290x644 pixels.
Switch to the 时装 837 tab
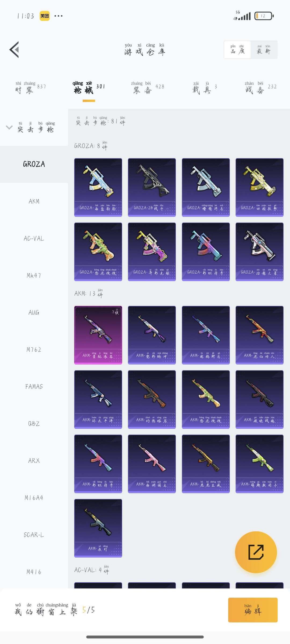30,88
